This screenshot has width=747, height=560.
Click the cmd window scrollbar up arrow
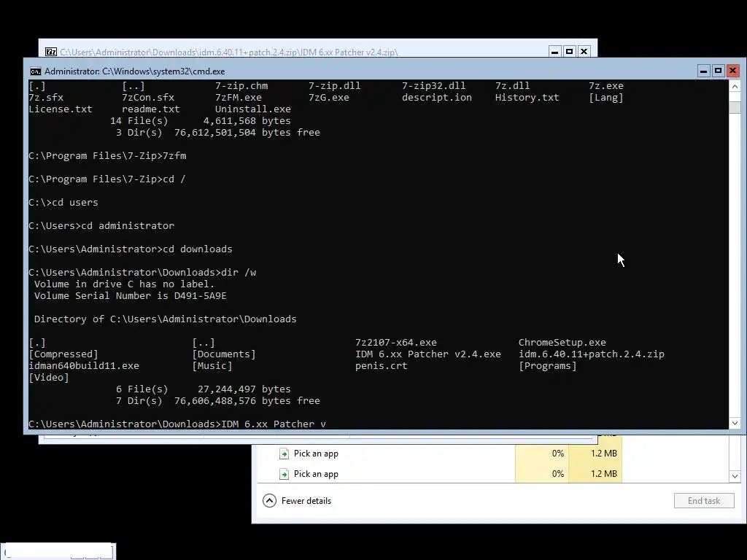click(x=735, y=86)
